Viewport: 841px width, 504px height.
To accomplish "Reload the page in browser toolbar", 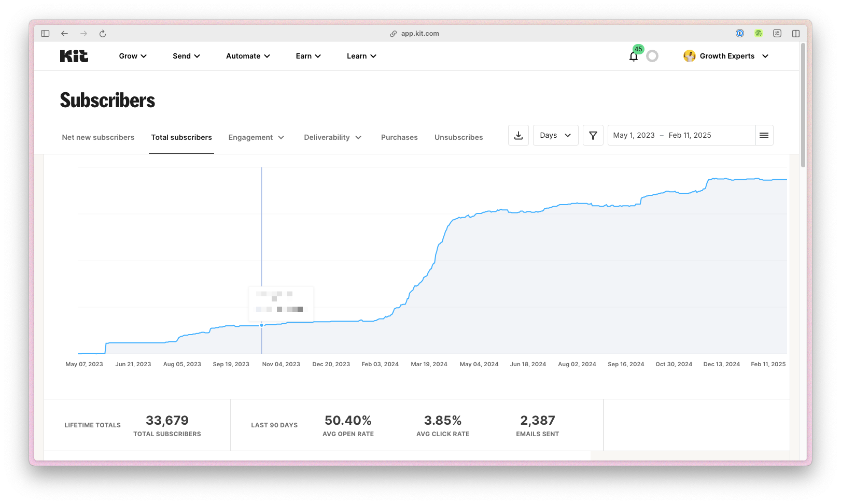I will coord(103,34).
